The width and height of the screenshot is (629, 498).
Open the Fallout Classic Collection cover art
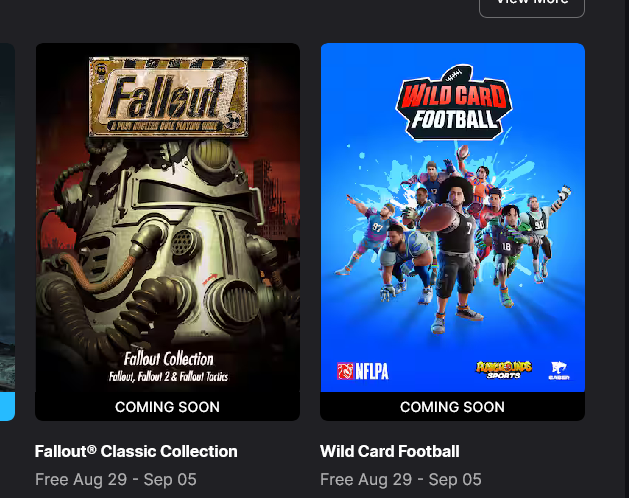click(168, 217)
